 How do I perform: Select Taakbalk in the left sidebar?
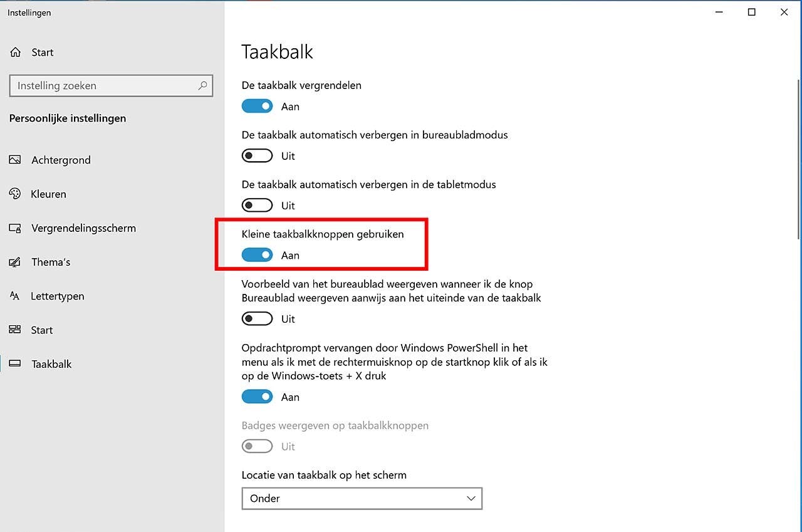coord(51,363)
